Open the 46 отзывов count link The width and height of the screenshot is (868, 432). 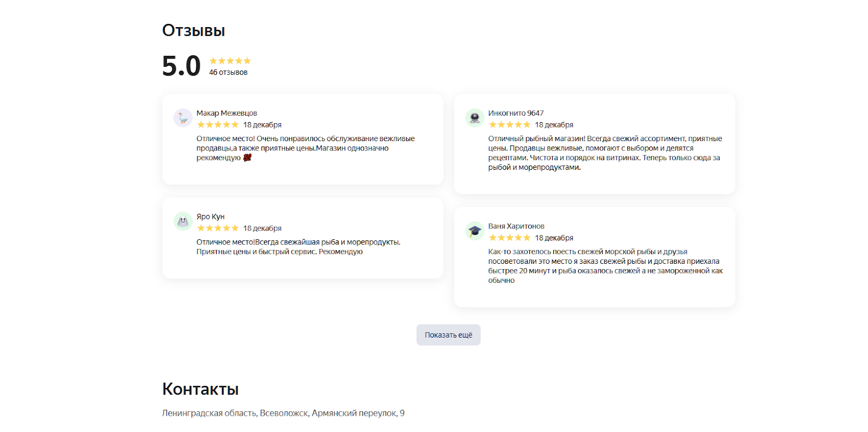[228, 72]
